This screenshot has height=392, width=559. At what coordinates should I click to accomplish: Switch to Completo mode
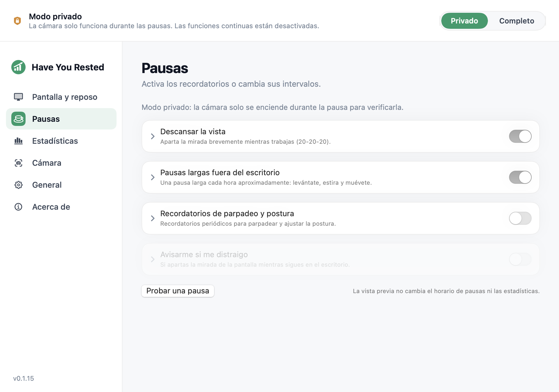coord(516,21)
